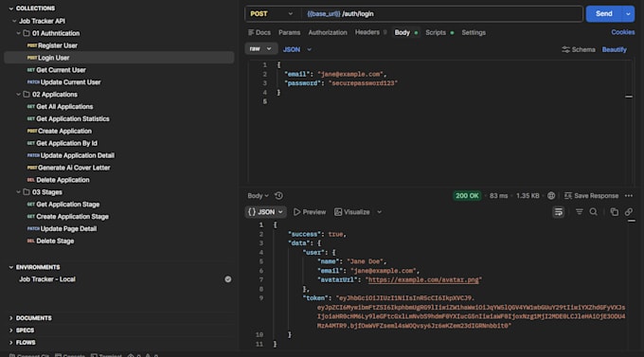The height and width of the screenshot is (357, 644).
Task: Open the response JSON format dropdown
Action: tap(266, 212)
